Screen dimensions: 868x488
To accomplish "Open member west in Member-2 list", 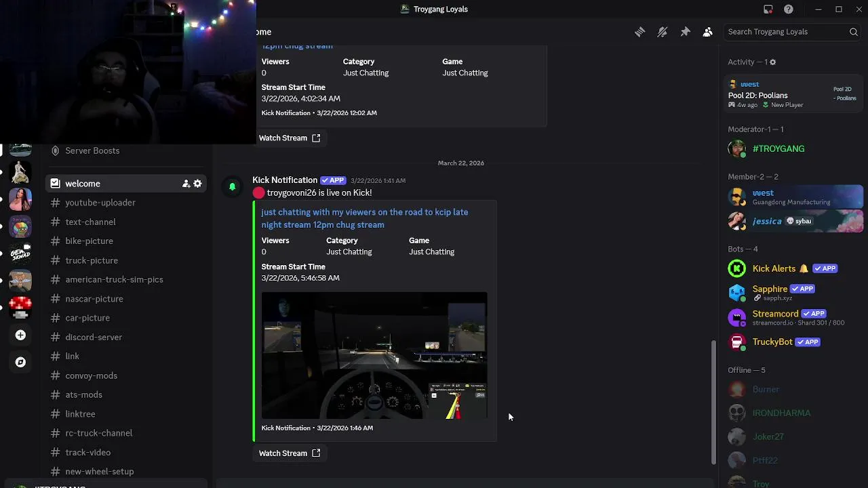I will click(x=795, y=197).
